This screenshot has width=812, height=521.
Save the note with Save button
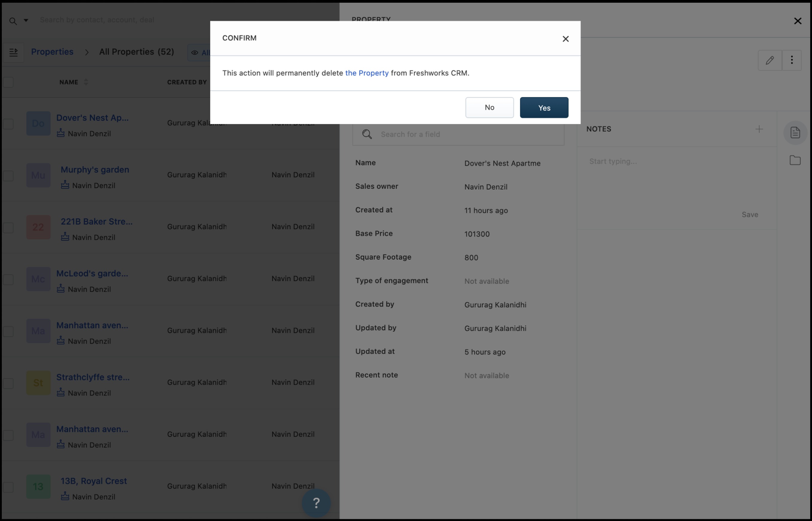click(749, 215)
